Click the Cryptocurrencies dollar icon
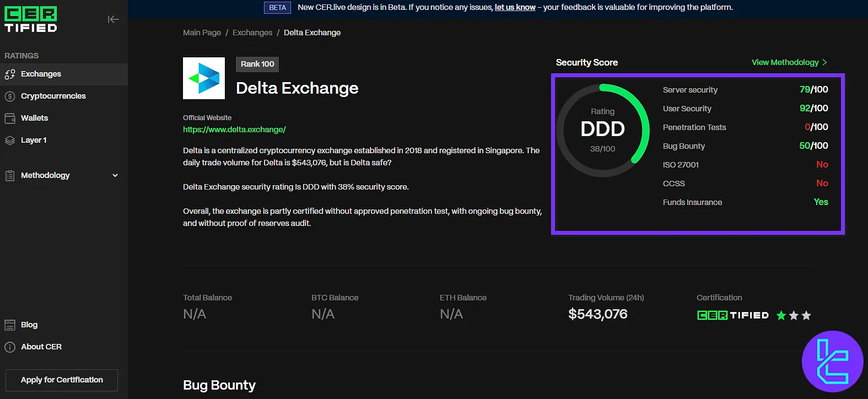This screenshot has width=868, height=399. (x=10, y=96)
